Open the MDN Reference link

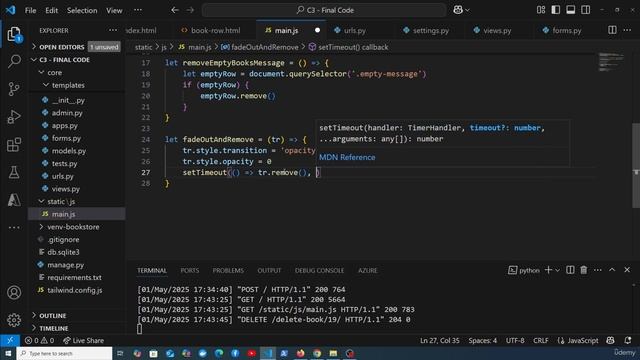(x=347, y=157)
